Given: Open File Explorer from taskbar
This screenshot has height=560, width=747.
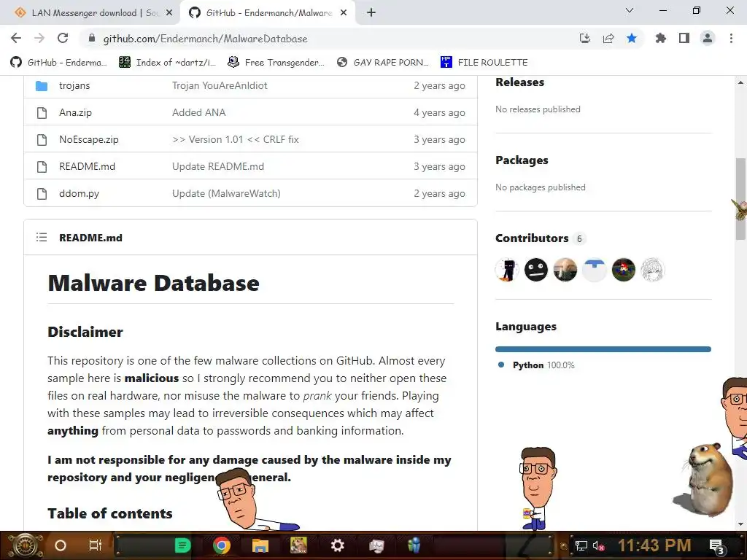Looking at the screenshot, I should pyautogui.click(x=260, y=545).
